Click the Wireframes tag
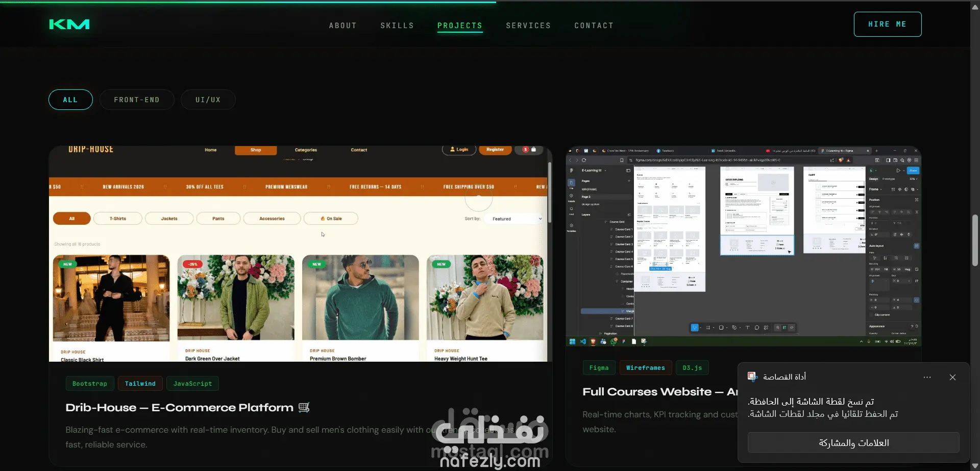Viewport: 980px width, 471px height. [x=646, y=368]
